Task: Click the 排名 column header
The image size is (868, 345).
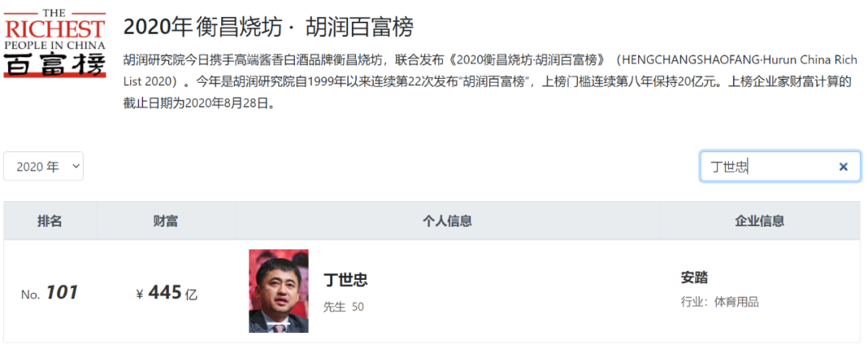Action: [x=50, y=221]
